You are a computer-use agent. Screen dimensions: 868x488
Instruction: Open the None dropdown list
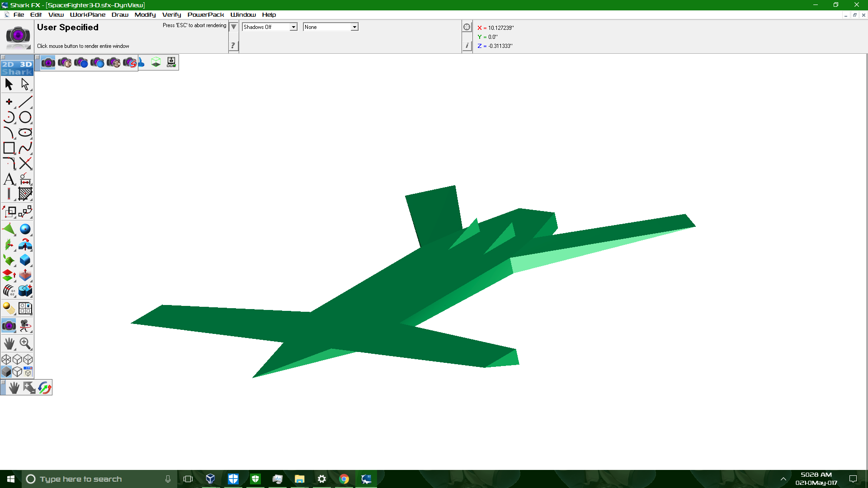pyautogui.click(x=354, y=27)
